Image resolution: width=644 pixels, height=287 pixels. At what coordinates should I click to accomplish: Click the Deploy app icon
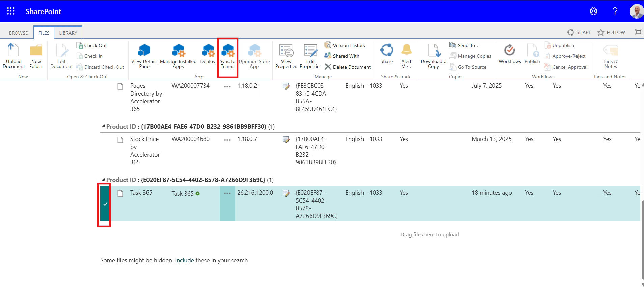(x=208, y=54)
